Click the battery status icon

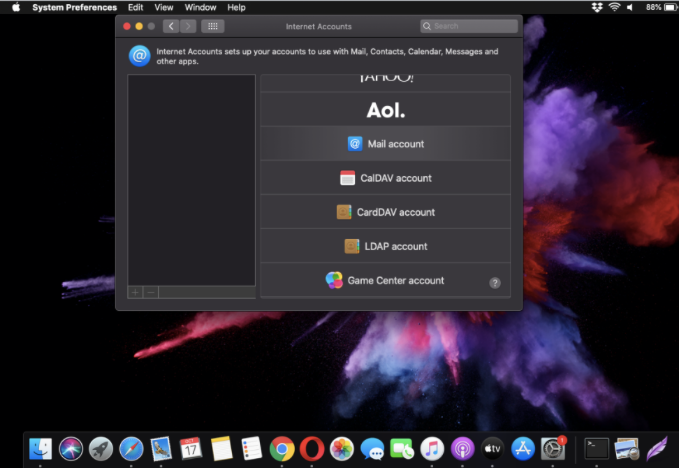pyautogui.click(x=670, y=7)
